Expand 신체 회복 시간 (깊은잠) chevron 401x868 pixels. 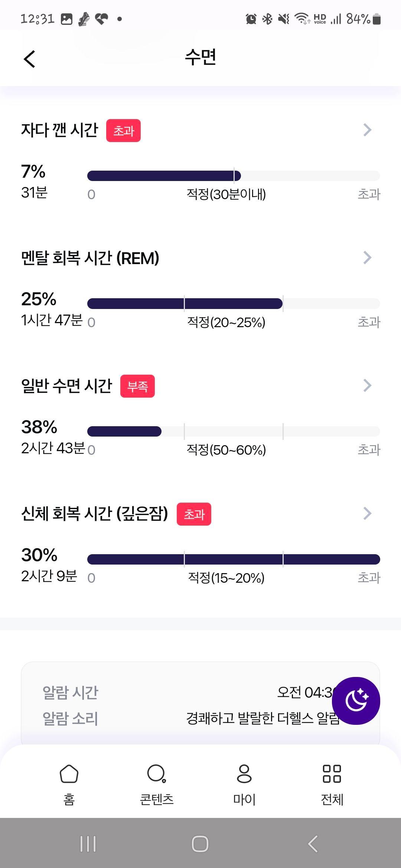pyautogui.click(x=367, y=513)
